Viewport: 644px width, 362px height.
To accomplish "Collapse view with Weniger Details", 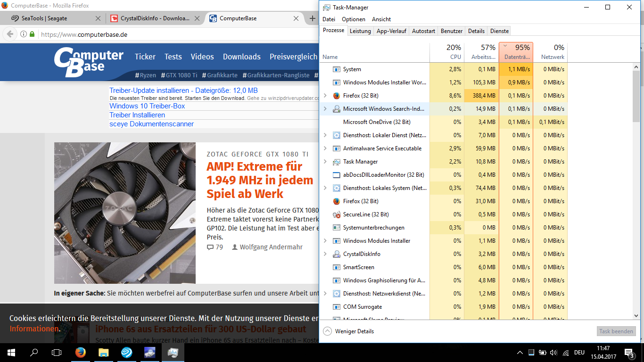I will [x=348, y=331].
